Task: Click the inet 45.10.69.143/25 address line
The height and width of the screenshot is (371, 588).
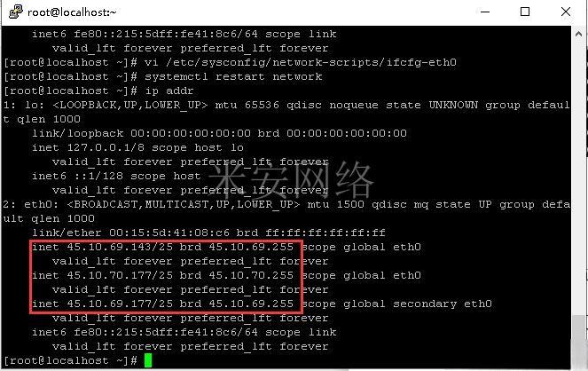Action: pos(226,247)
